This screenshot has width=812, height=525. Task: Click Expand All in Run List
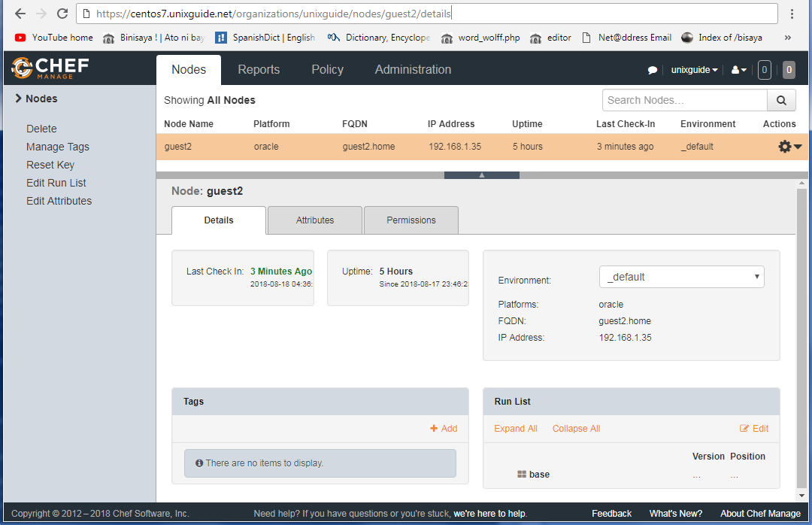click(515, 429)
